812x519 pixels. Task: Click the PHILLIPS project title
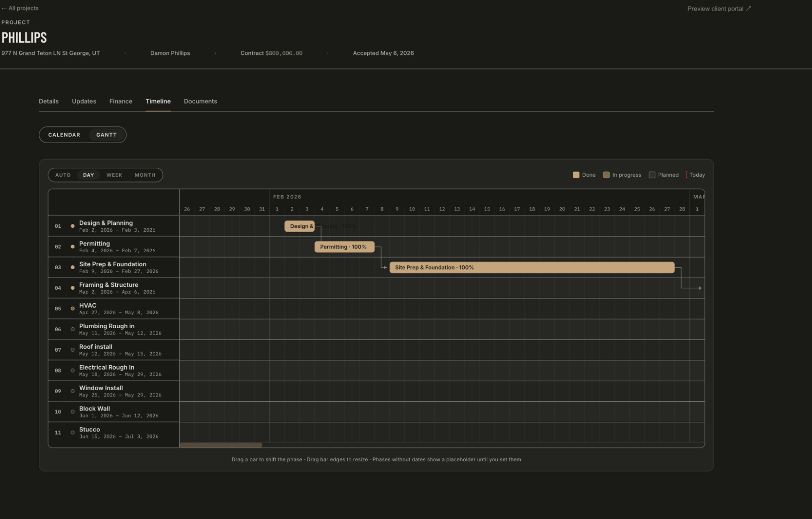tap(24, 37)
